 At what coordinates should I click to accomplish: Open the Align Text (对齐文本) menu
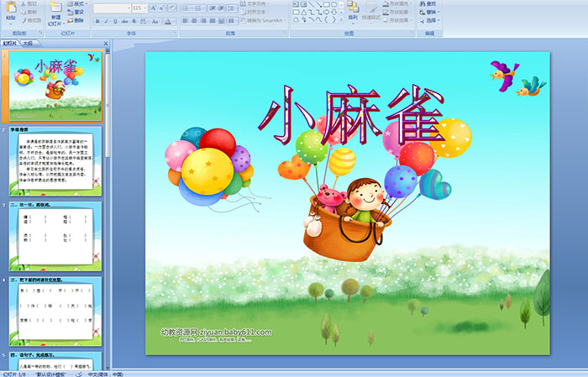(255, 12)
